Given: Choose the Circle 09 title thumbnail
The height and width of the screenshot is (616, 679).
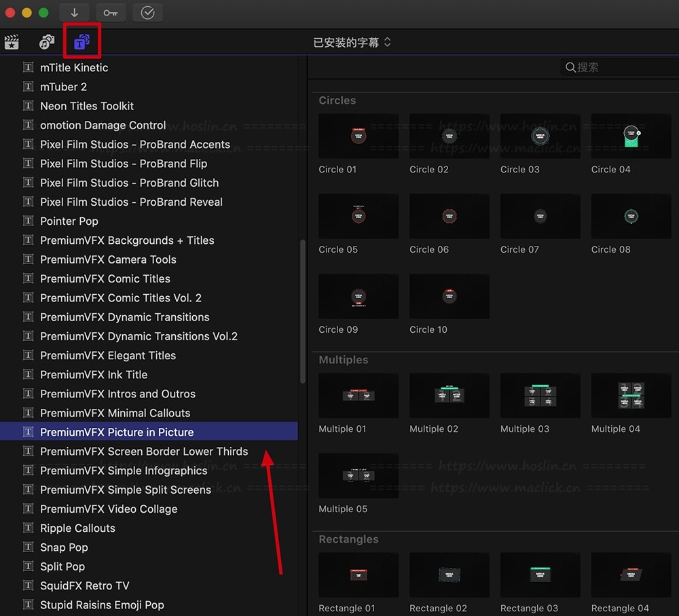Looking at the screenshot, I should [x=359, y=296].
